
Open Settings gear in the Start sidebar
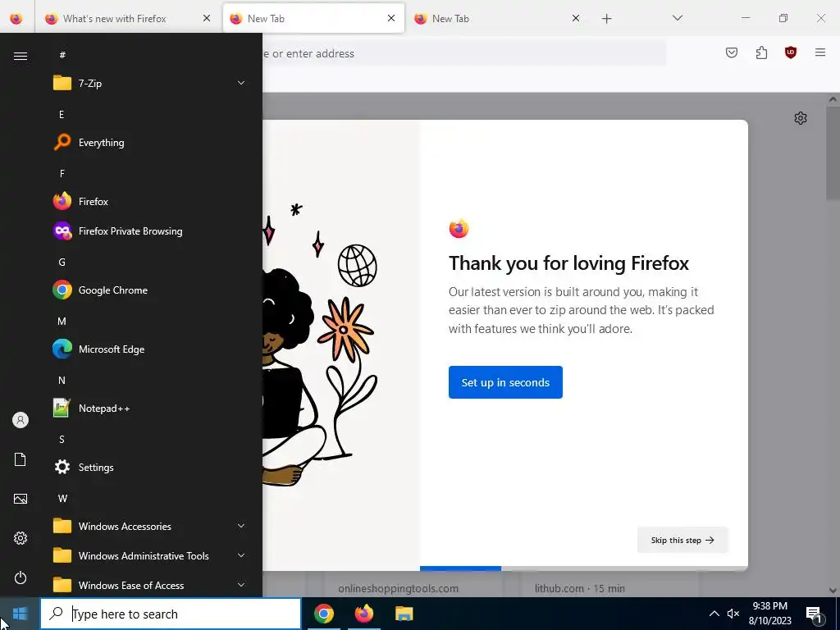(21, 538)
